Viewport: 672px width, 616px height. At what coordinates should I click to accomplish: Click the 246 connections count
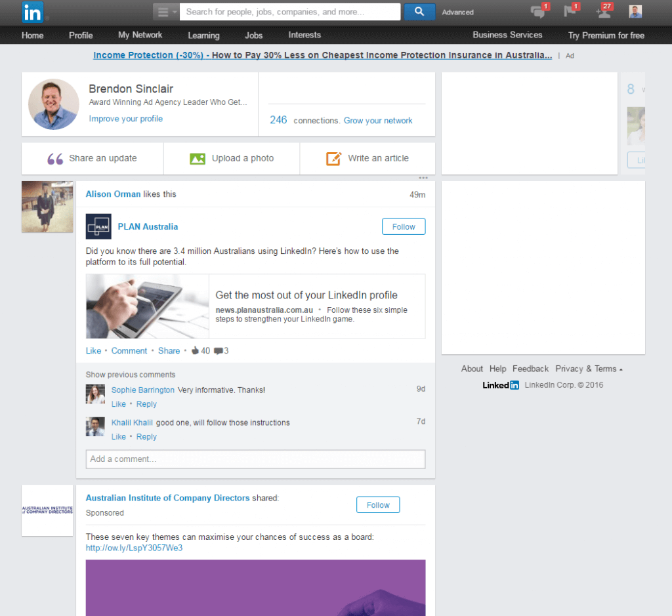(x=278, y=120)
